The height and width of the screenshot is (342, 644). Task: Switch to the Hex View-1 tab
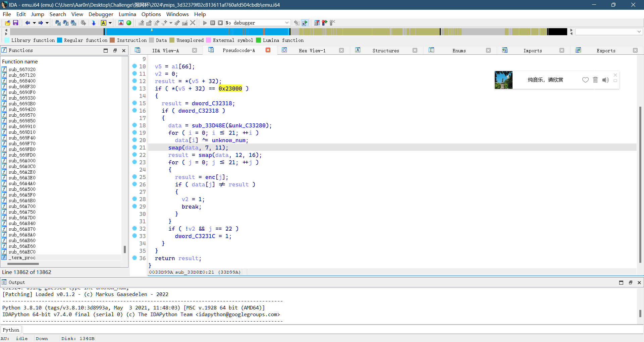312,51
